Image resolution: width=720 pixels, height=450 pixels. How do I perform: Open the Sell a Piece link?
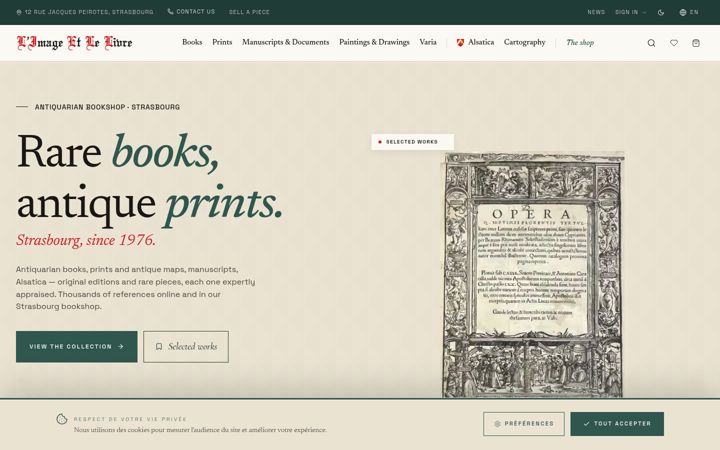click(x=249, y=12)
